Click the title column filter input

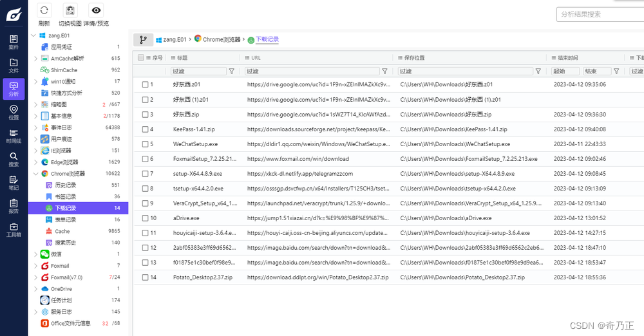coord(198,71)
